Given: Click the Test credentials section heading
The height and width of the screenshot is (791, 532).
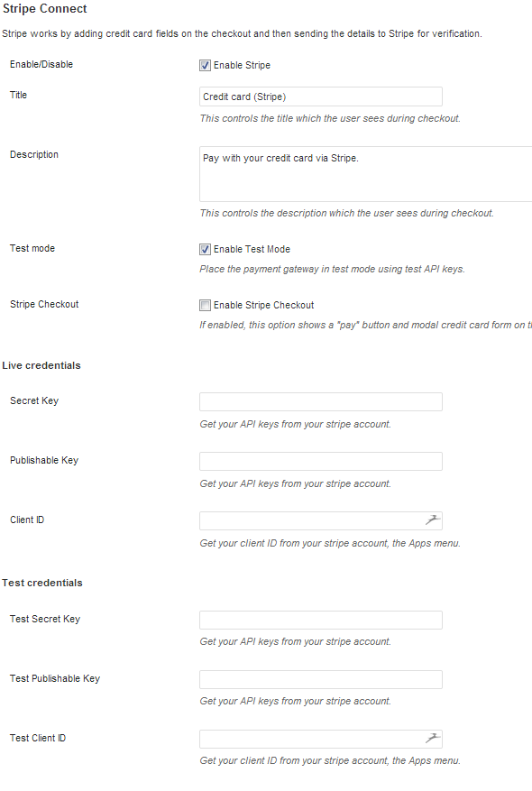Looking at the screenshot, I should [42, 583].
